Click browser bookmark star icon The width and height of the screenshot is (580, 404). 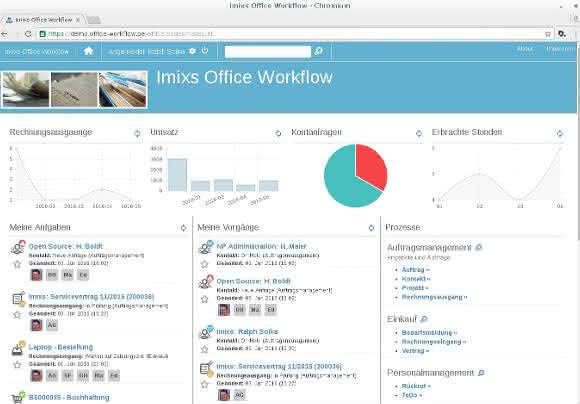coord(548,34)
